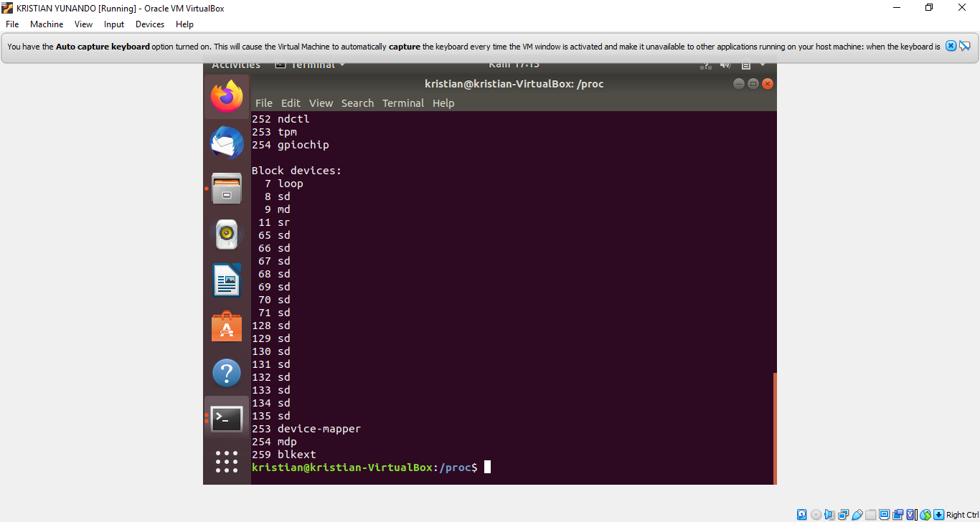
Task: Click the 'Block devices:' heading line
Action: point(297,171)
